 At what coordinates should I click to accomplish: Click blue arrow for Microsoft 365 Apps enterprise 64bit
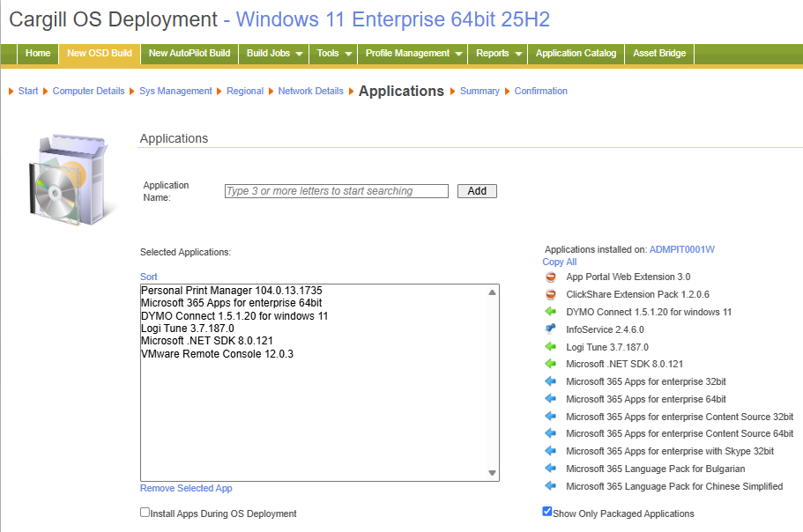[551, 398]
